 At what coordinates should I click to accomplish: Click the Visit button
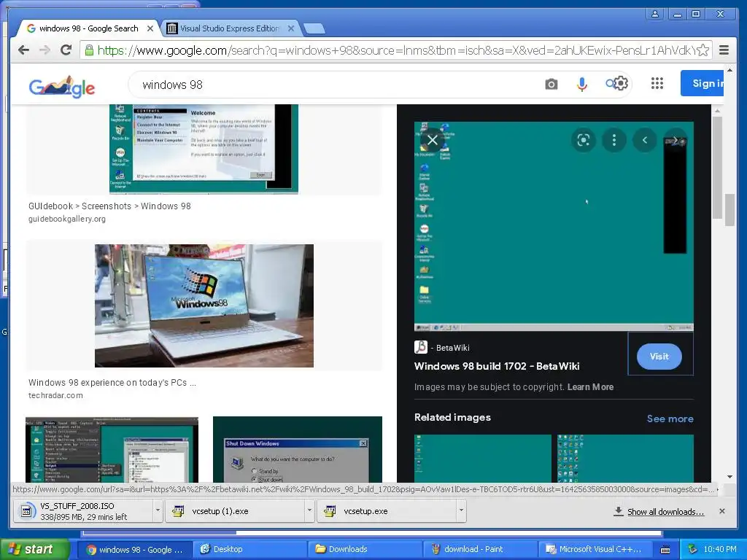659,356
